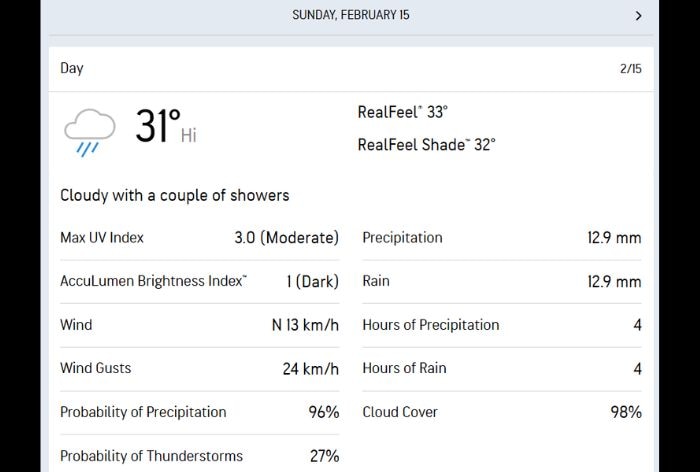Select the Wind Gusts row
The height and width of the screenshot is (472, 700).
[199, 368]
